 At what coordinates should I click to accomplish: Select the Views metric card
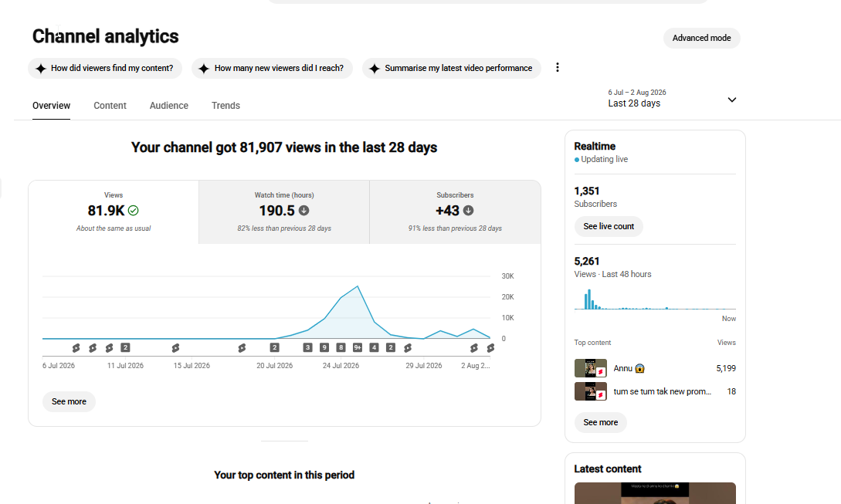click(x=114, y=212)
